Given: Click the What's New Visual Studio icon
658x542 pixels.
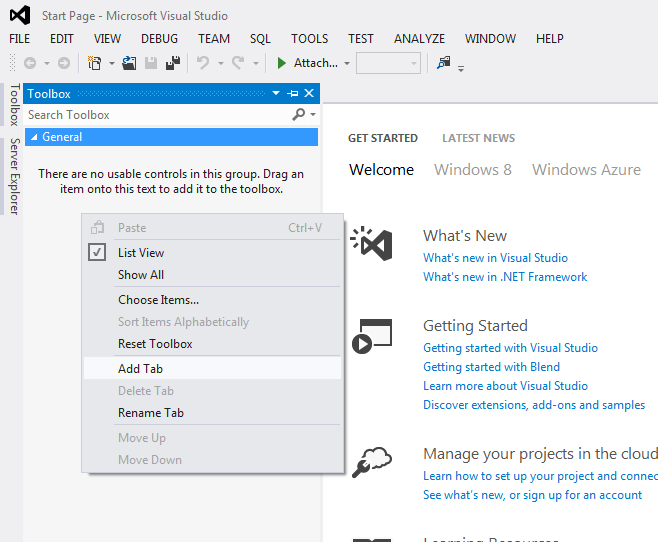Looking at the screenshot, I should coord(372,243).
